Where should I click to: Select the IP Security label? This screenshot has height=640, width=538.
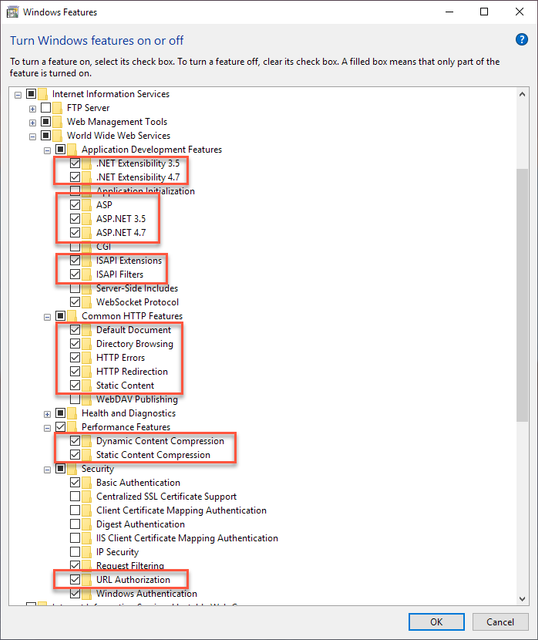click(x=117, y=552)
